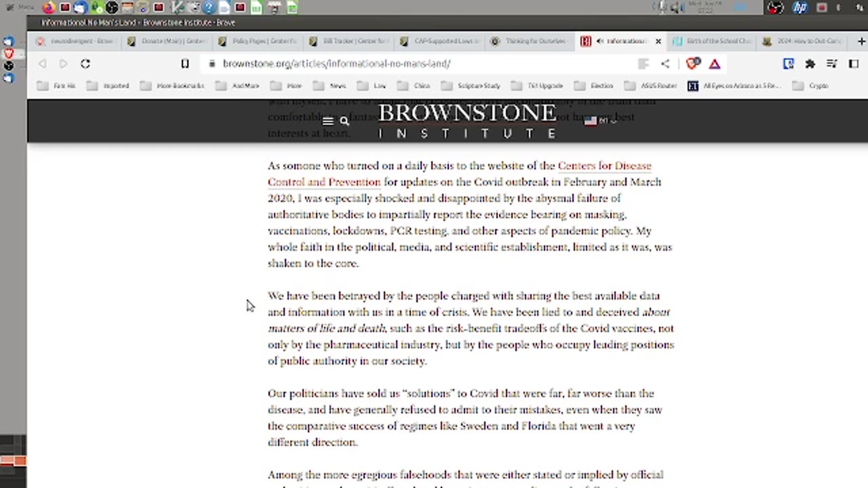Expand the Election bookmarks folder

593,86
